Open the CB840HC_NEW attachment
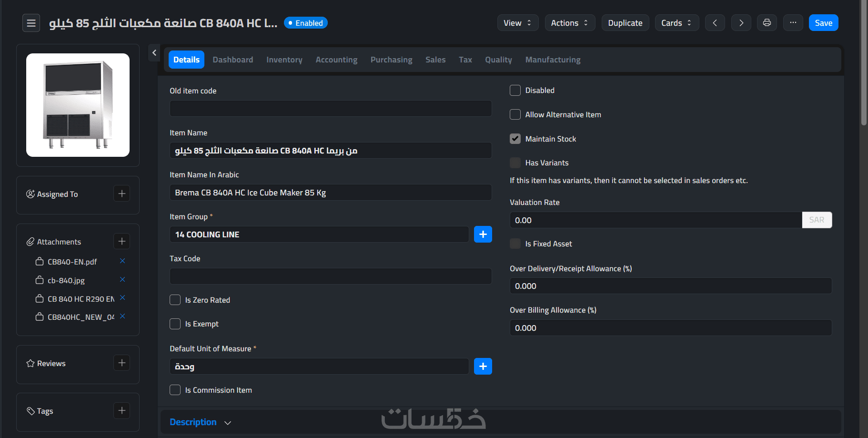 click(x=81, y=317)
